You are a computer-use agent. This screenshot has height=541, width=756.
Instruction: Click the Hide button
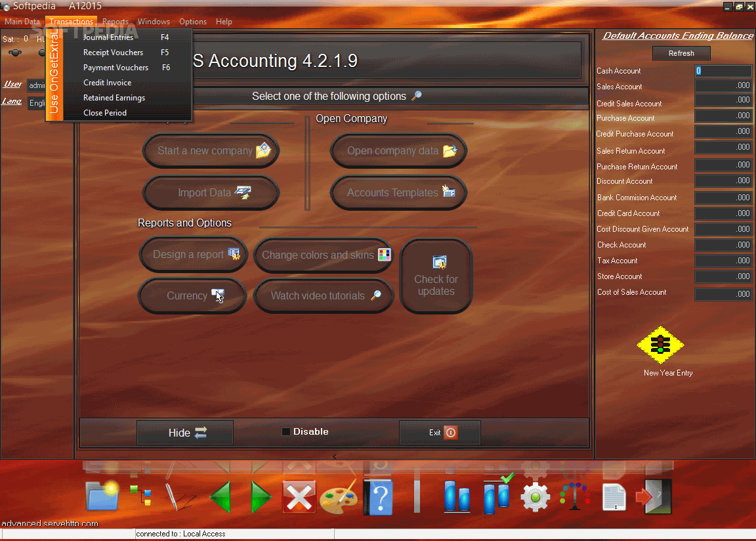185,433
